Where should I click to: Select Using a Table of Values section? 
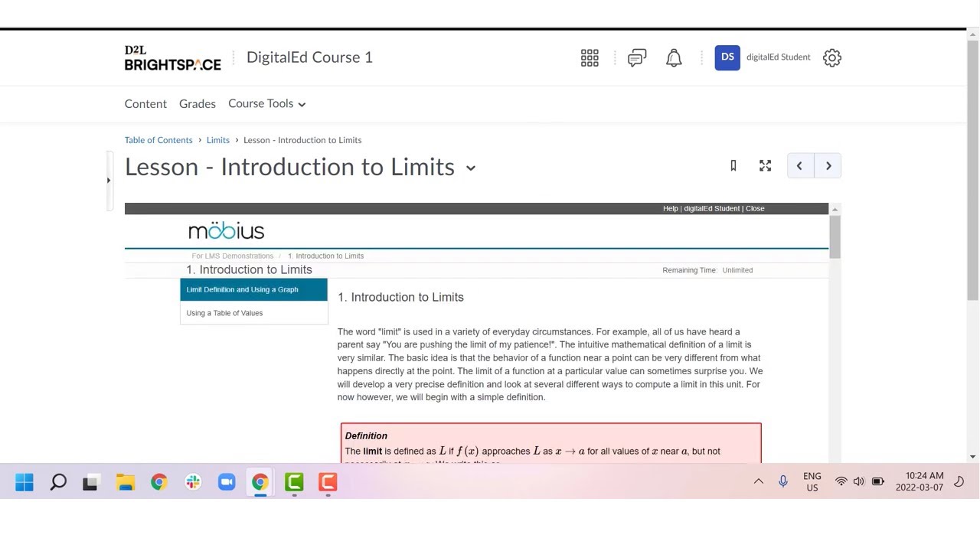(x=253, y=313)
